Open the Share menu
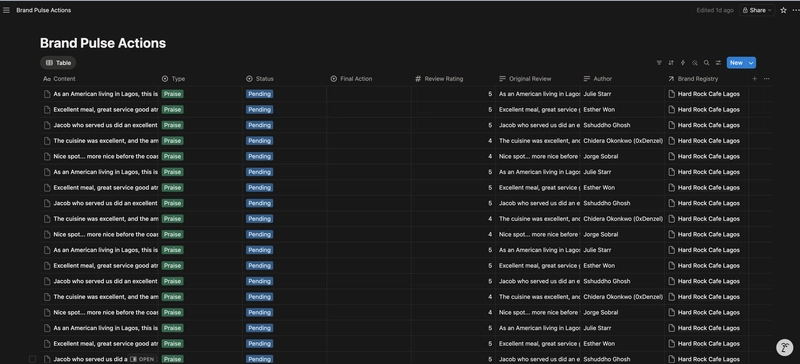The width and height of the screenshot is (800, 364). 757,10
